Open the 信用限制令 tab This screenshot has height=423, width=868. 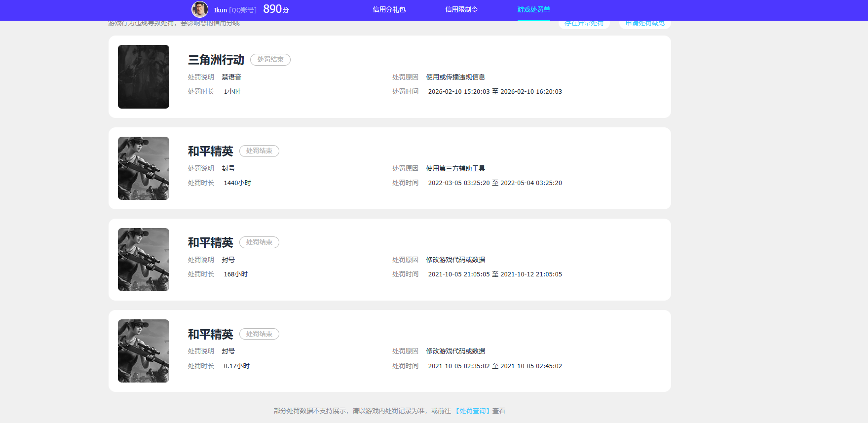461,9
